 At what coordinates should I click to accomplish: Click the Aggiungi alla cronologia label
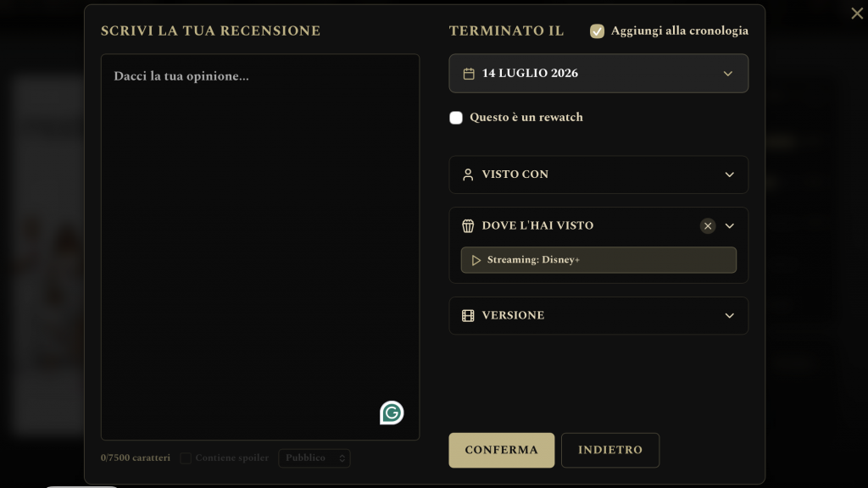(679, 31)
